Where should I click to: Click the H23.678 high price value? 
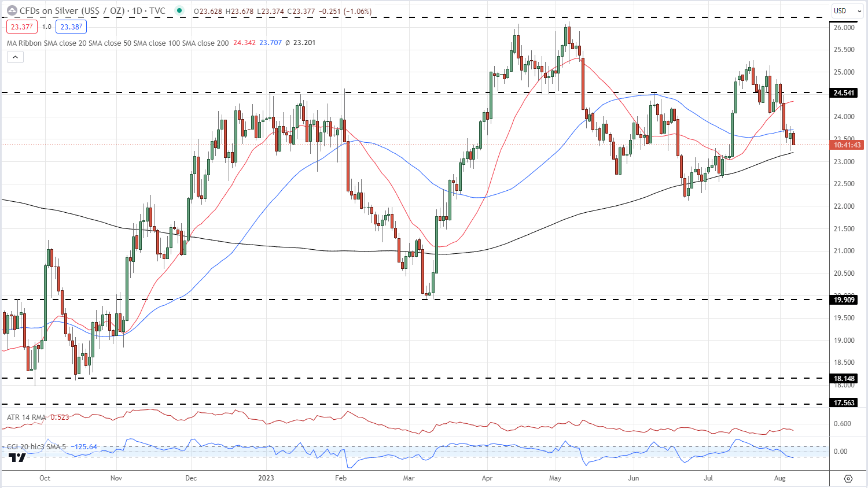click(x=239, y=11)
